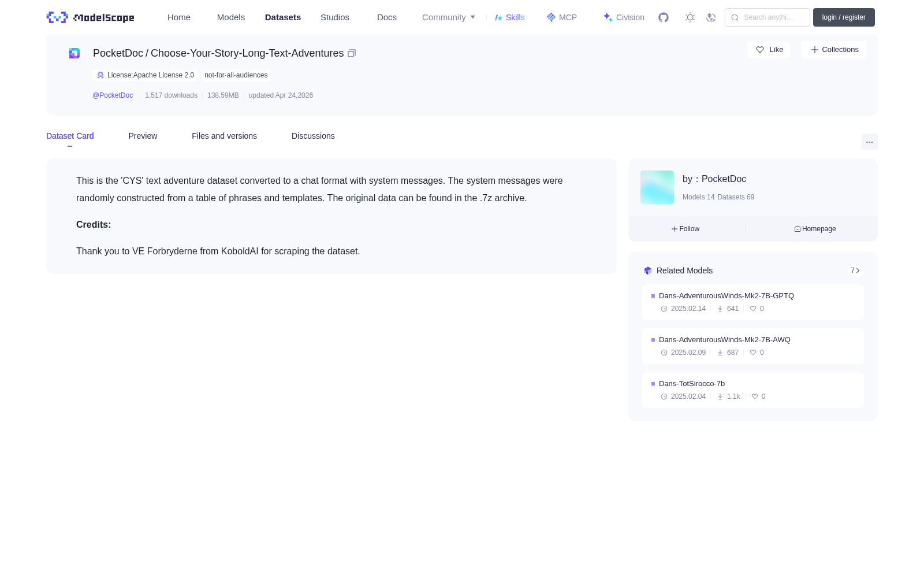Screen dimensions: 924x578
Task: Click the Civision sparkle icon
Action: [608, 17]
